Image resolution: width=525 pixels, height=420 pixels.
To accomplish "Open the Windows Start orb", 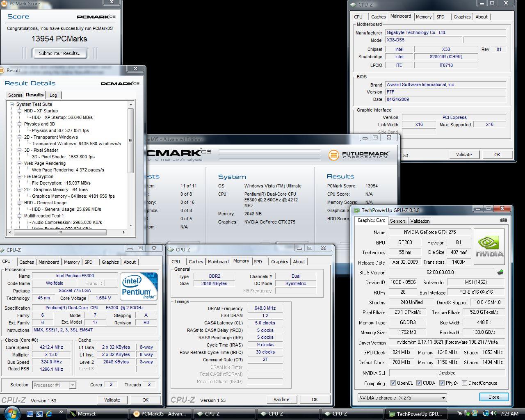I will [x=11, y=413].
